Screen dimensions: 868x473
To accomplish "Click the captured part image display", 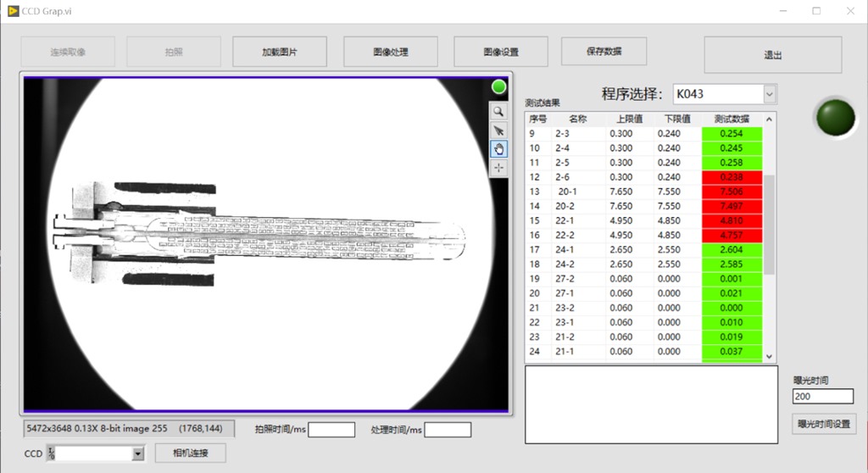I will coord(265,243).
